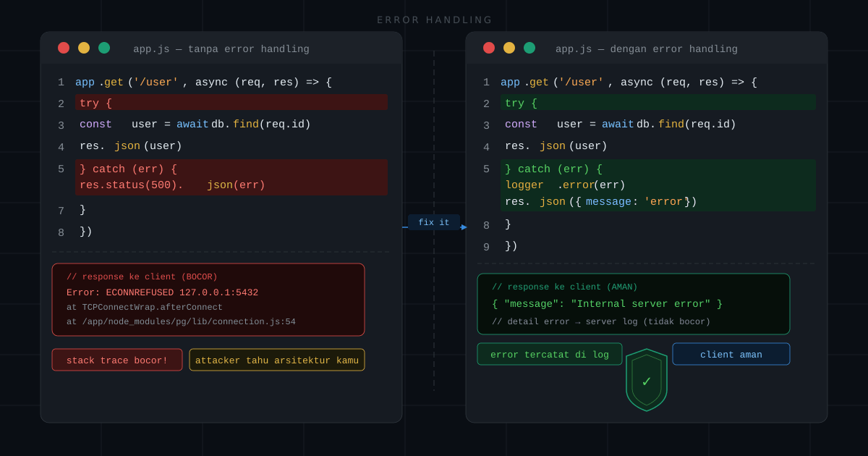Screen dimensions: 868x456
Task: Click the red traffic light on left window
Action: pos(64,48)
